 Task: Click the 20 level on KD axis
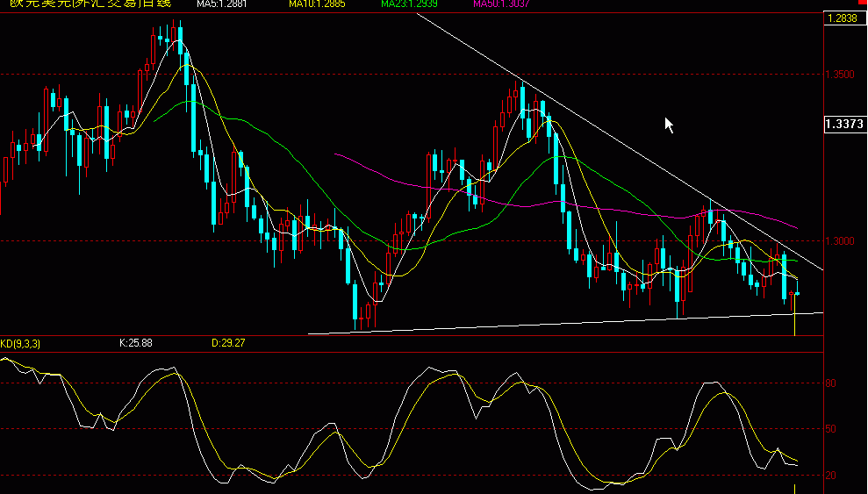click(830, 476)
